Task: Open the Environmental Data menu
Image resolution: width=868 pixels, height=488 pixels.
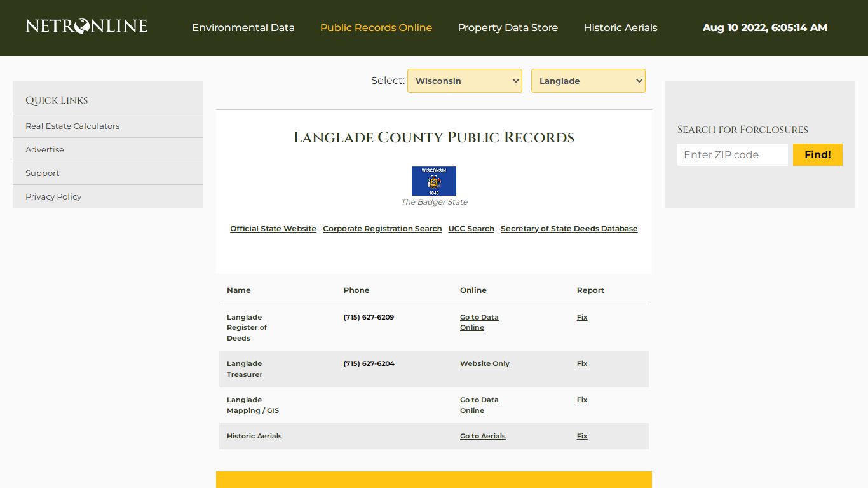Action: coord(243,27)
